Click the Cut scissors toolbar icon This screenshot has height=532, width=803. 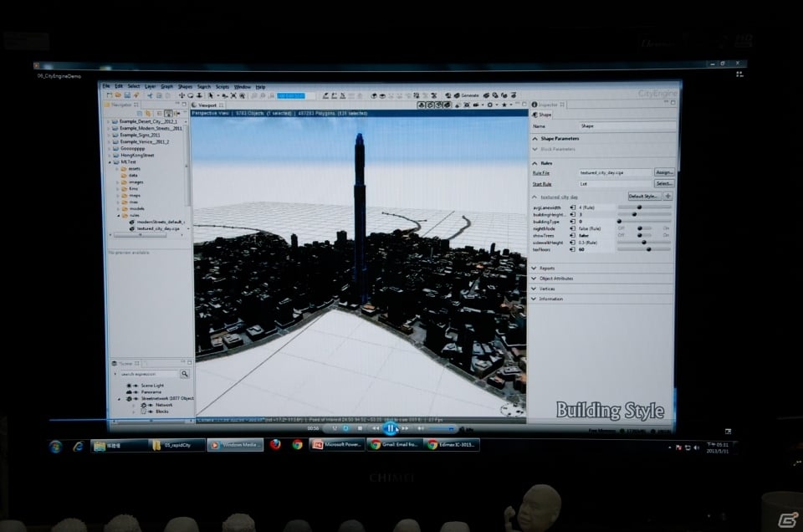pyautogui.click(x=150, y=95)
